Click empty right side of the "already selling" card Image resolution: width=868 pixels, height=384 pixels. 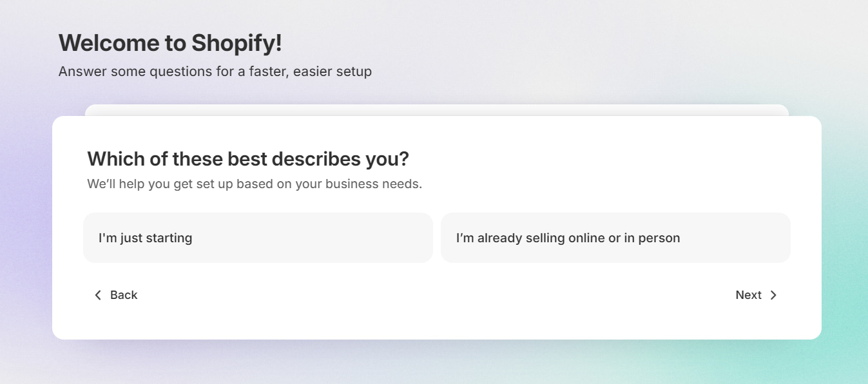[x=738, y=238]
